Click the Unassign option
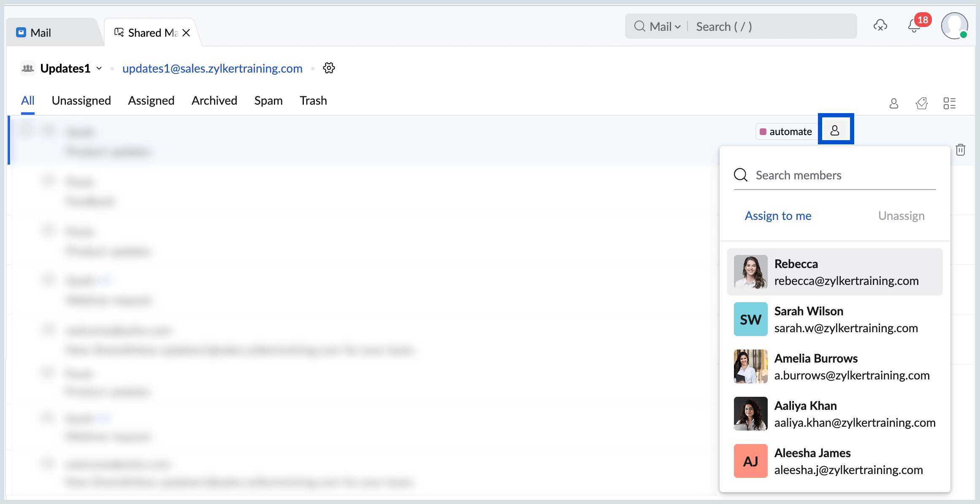 click(x=901, y=216)
